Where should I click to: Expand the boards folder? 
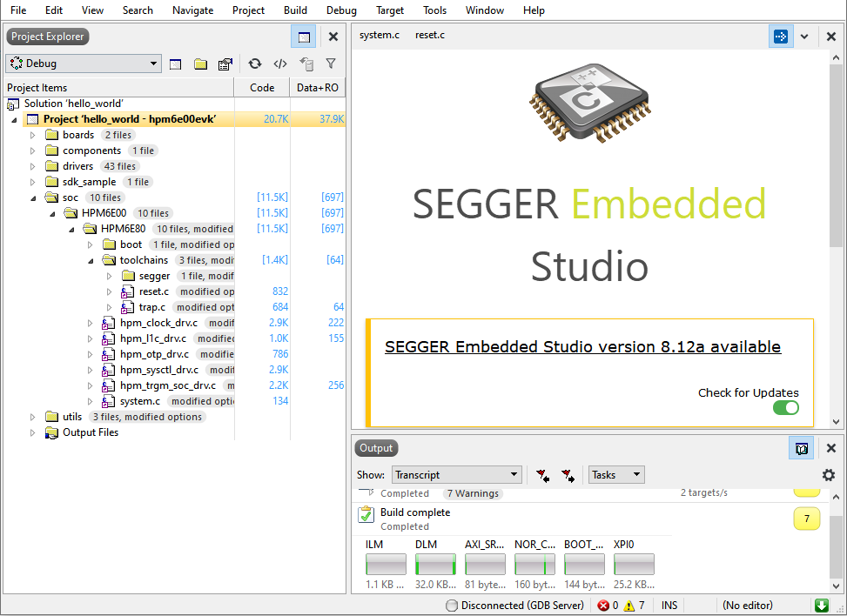pos(32,136)
